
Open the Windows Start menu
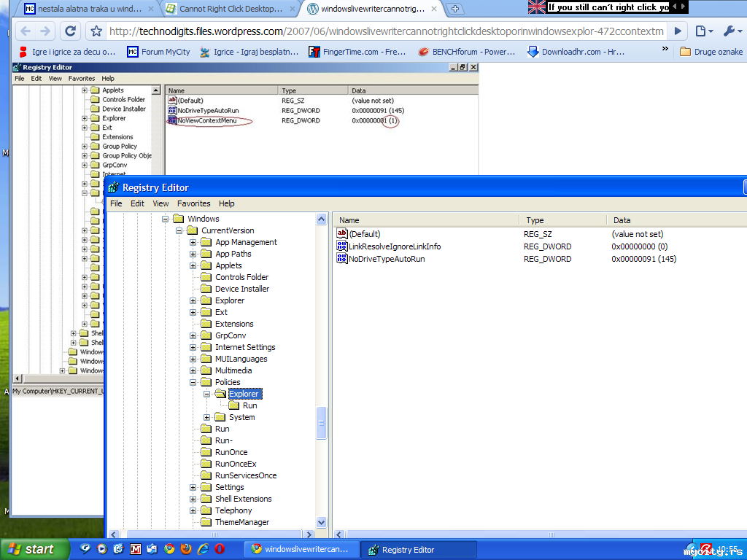(34, 549)
